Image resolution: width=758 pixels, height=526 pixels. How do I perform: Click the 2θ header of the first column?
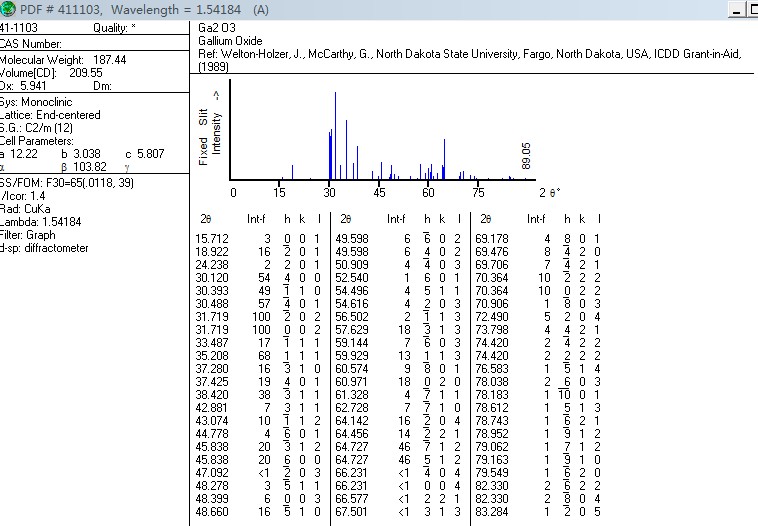(205, 219)
